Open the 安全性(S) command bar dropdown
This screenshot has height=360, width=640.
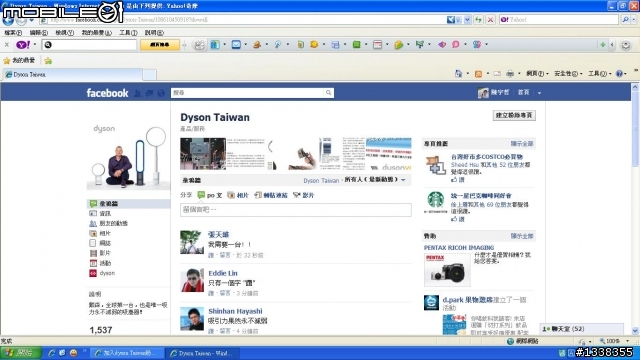tap(567, 74)
